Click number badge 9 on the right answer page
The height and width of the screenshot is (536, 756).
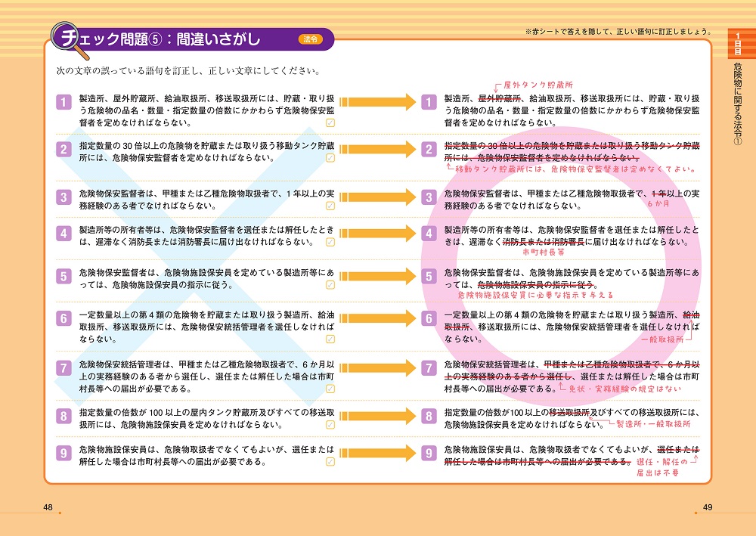tap(429, 453)
